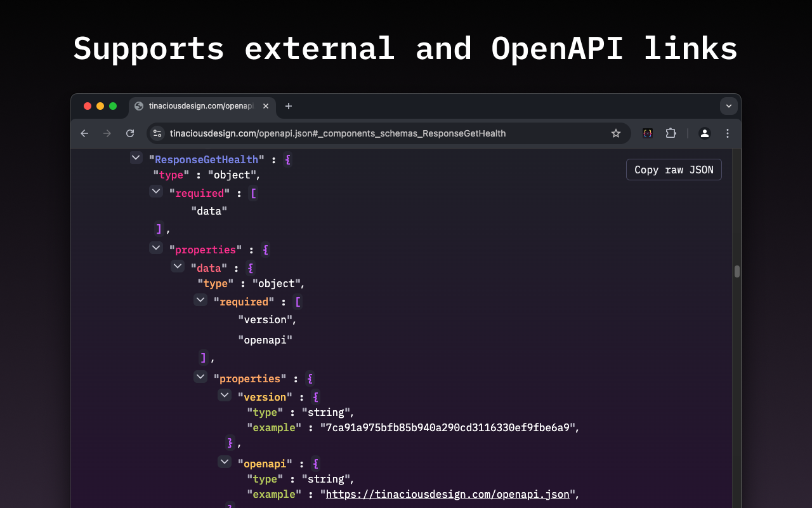Click the "data" property key
This screenshot has width=812, height=508.
coord(209,268)
